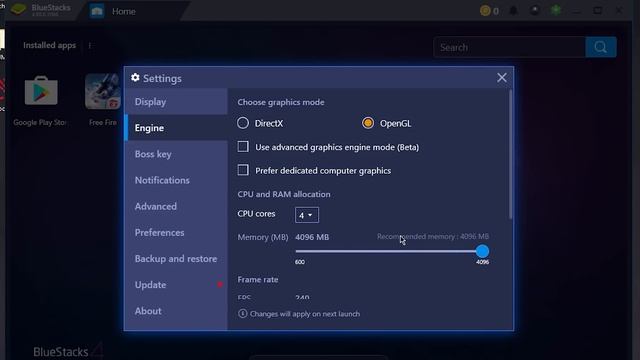Switch to the Advanced settings tab
Viewport: 640px width, 360px height.
[176, 206]
